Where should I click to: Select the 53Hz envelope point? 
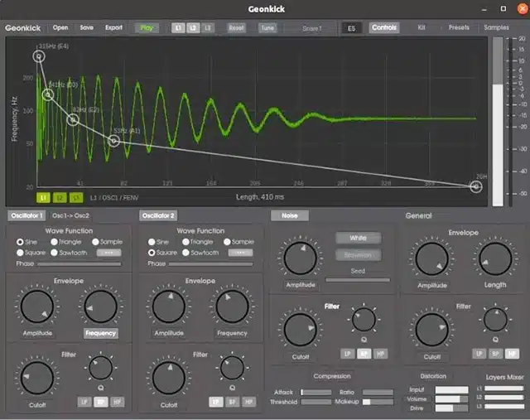click(x=114, y=140)
